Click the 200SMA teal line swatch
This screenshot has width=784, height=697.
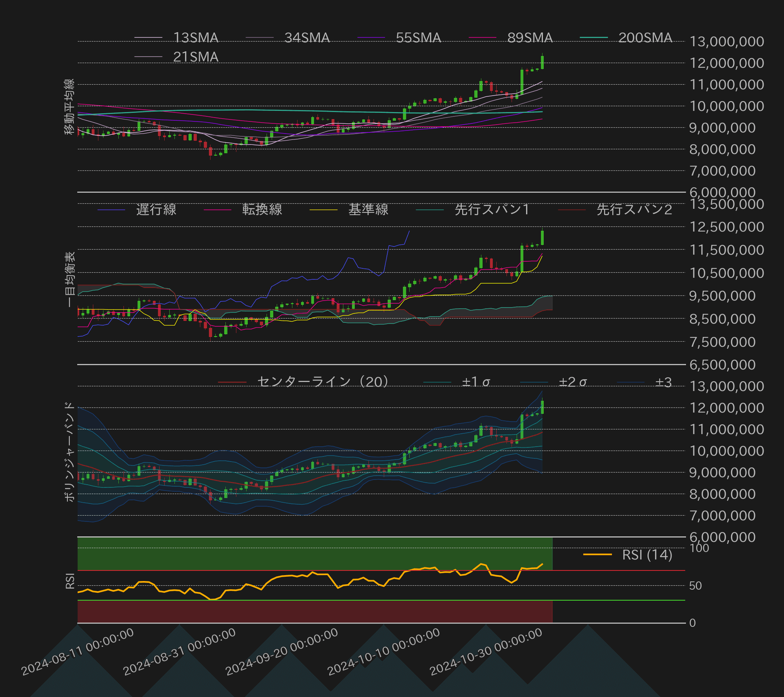594,38
